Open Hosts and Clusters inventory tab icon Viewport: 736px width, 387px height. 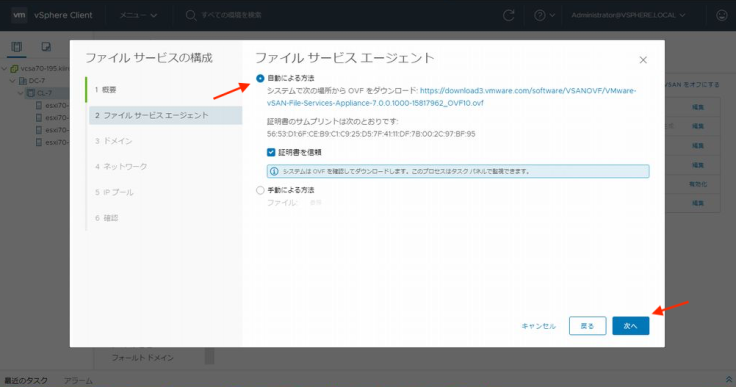point(17,46)
